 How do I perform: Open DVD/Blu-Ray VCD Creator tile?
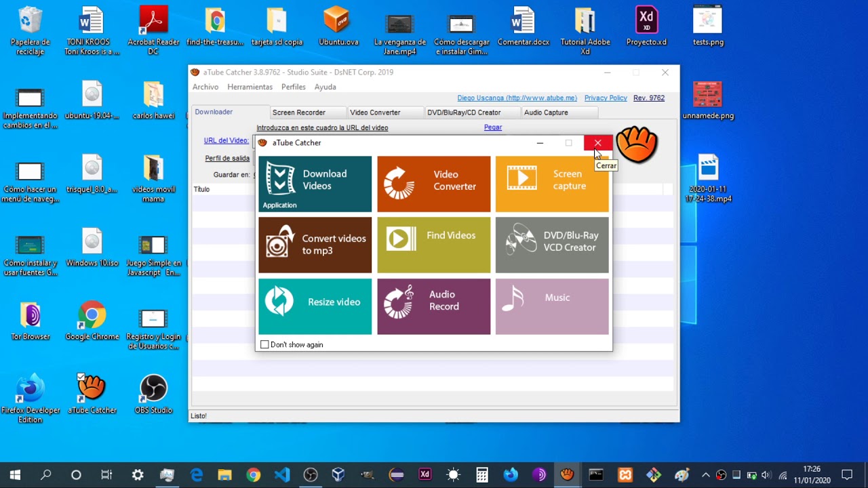pos(552,245)
